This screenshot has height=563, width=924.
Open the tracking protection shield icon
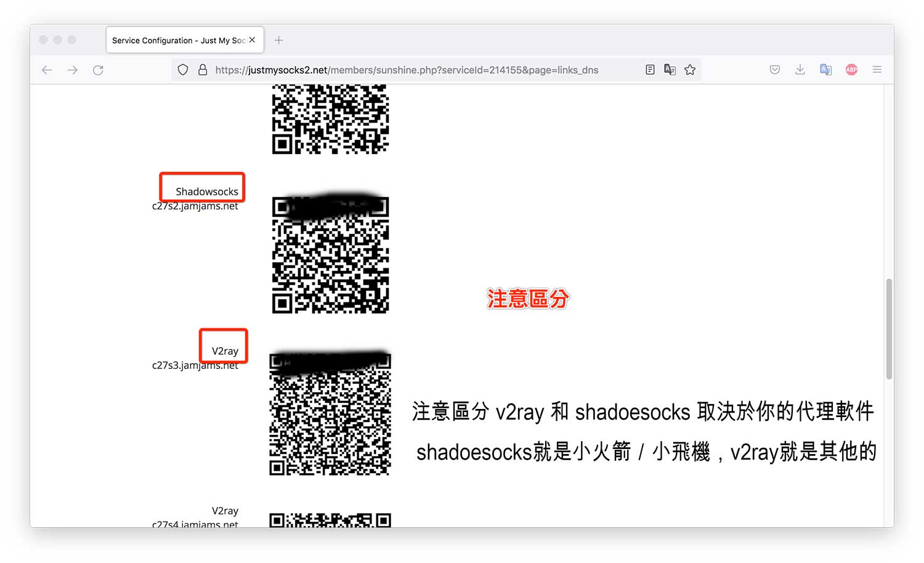[x=183, y=70]
